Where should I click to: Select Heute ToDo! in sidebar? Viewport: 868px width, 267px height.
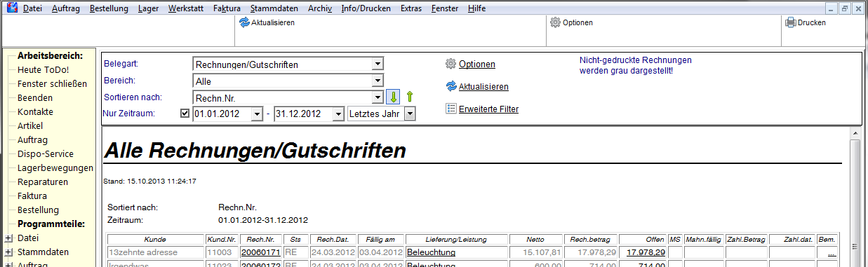44,69
